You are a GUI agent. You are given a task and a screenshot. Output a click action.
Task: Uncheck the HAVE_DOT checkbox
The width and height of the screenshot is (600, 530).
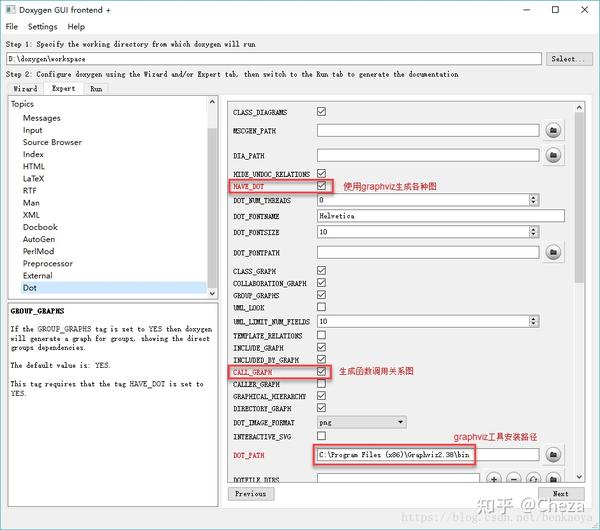(x=321, y=186)
